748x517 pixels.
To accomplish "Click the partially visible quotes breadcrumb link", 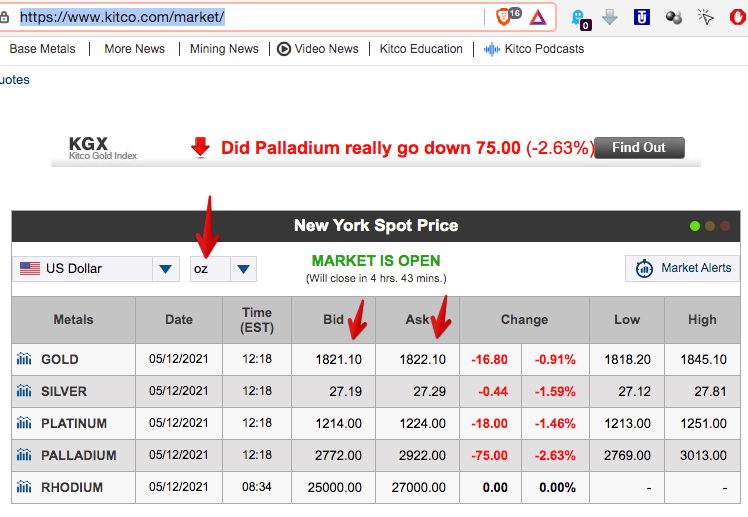I will [x=15, y=80].
